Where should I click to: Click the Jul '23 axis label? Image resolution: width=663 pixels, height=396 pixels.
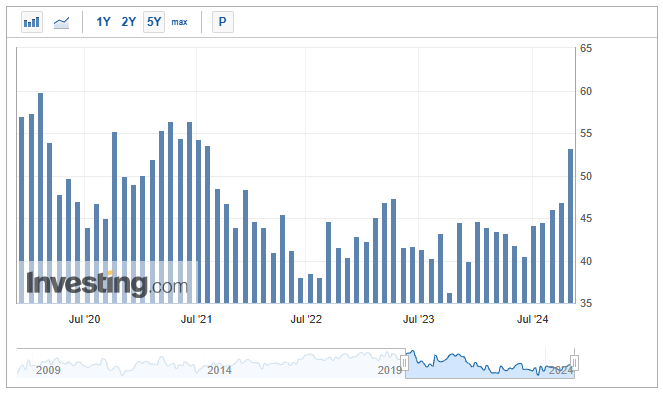click(x=418, y=319)
